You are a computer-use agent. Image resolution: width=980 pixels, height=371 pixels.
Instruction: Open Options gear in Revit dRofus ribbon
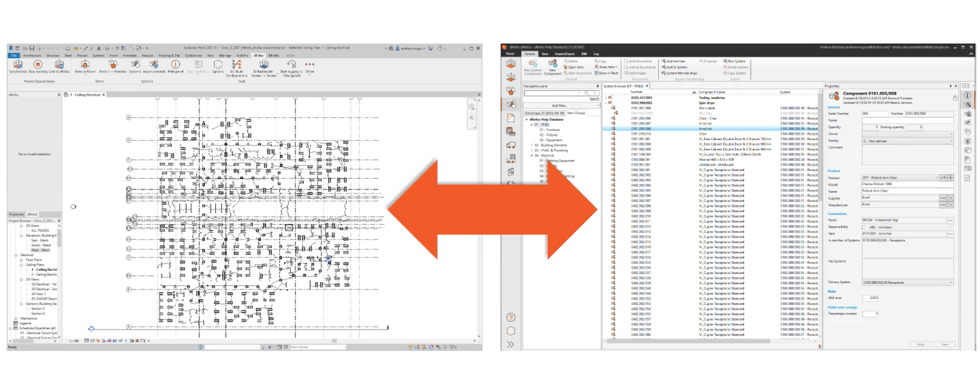(x=218, y=65)
